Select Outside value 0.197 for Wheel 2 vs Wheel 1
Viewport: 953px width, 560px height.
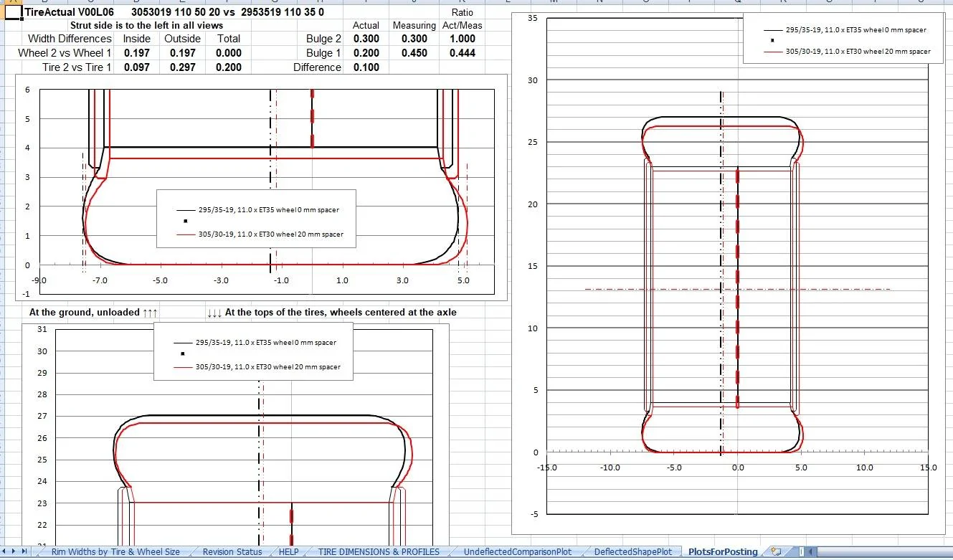[182, 53]
